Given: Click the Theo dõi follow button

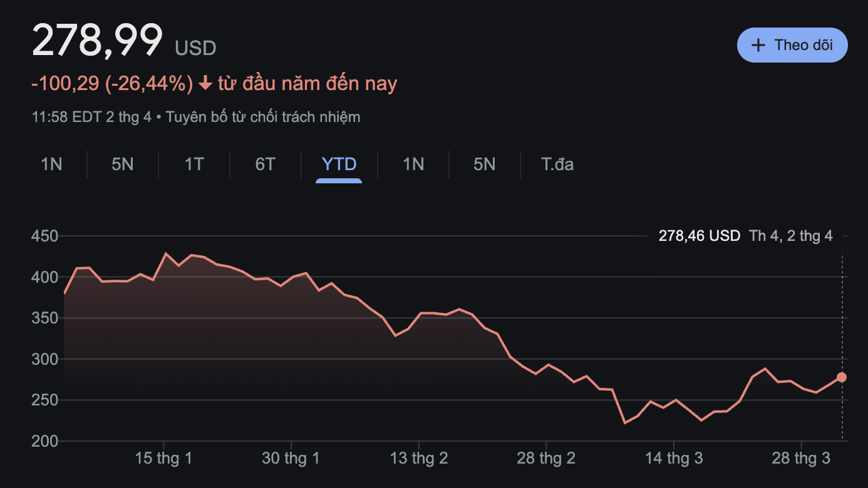Looking at the screenshot, I should [792, 45].
